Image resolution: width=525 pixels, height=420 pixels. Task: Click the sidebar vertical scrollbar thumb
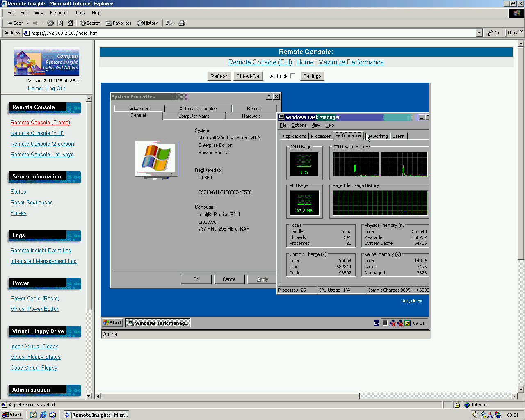[x=89, y=205]
